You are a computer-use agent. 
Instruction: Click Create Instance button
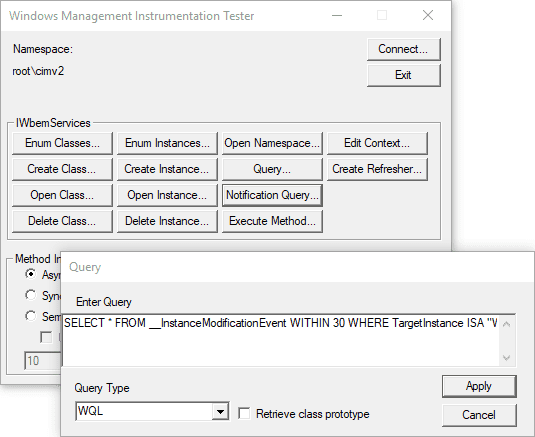coord(167,169)
